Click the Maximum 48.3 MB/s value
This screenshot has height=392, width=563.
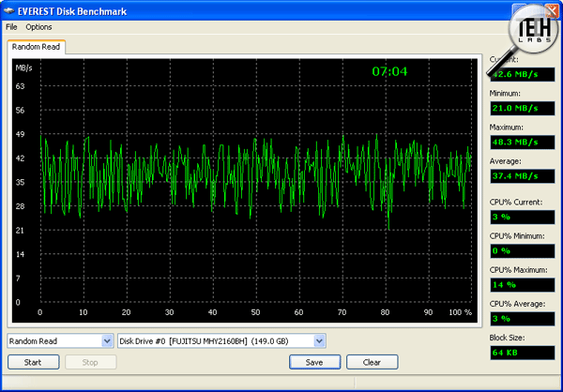pos(522,143)
